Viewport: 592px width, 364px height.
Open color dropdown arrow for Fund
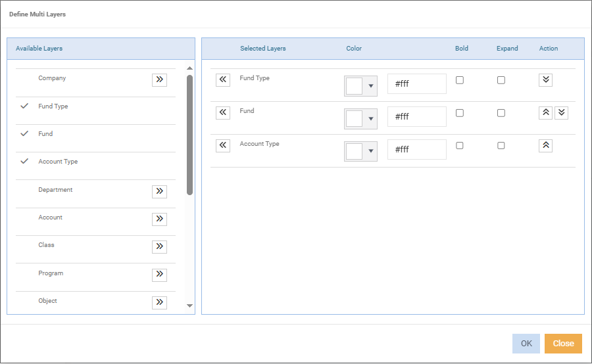tap(370, 119)
